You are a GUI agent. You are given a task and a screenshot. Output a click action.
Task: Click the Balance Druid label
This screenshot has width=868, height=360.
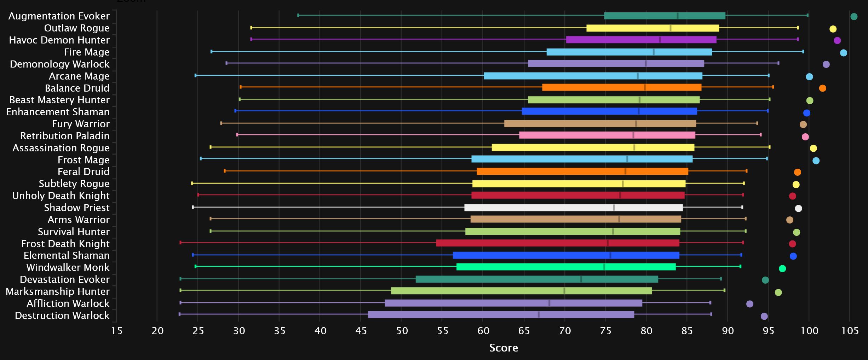coord(77,88)
